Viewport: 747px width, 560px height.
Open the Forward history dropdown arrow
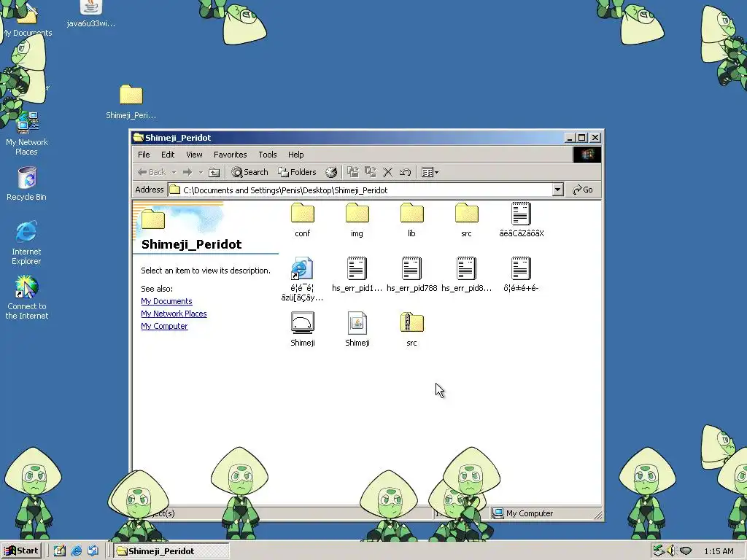(201, 172)
